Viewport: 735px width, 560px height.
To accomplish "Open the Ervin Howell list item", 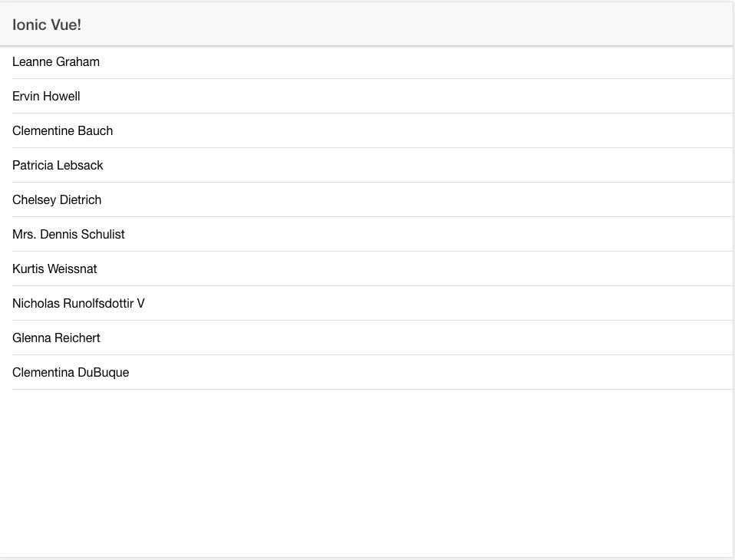I will (46, 97).
